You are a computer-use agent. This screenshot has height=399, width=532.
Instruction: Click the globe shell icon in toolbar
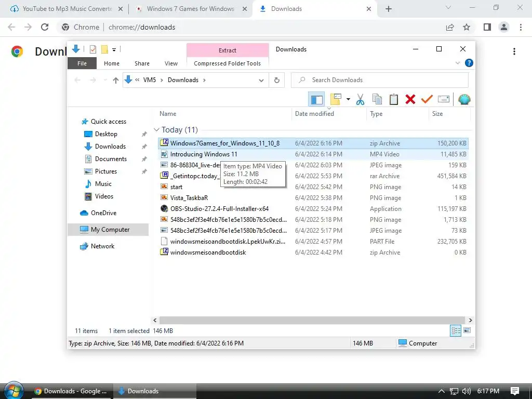click(464, 99)
